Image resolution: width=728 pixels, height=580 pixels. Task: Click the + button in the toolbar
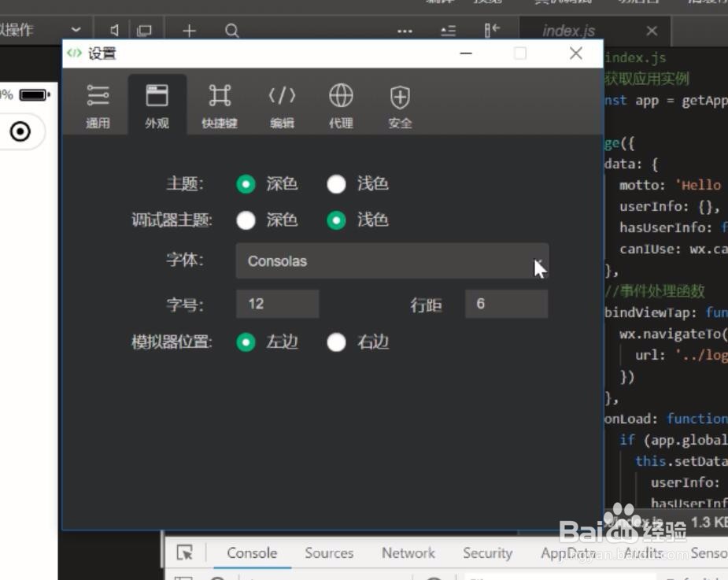(x=189, y=31)
